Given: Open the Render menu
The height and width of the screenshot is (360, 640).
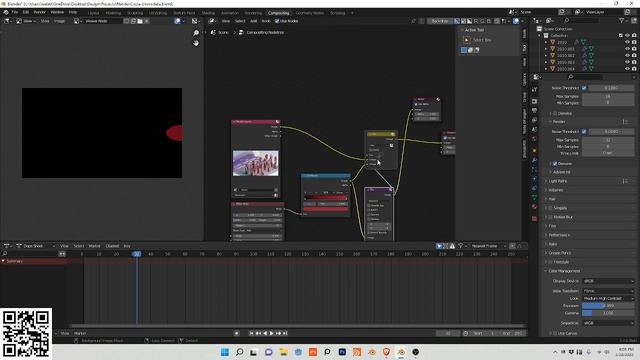Looking at the screenshot, I should pos(40,12).
